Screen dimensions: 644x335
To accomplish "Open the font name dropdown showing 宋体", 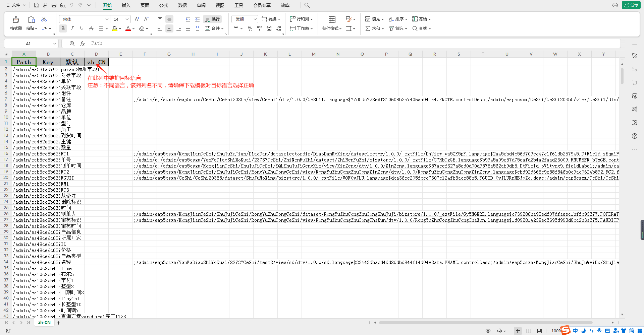I will 85,19.
